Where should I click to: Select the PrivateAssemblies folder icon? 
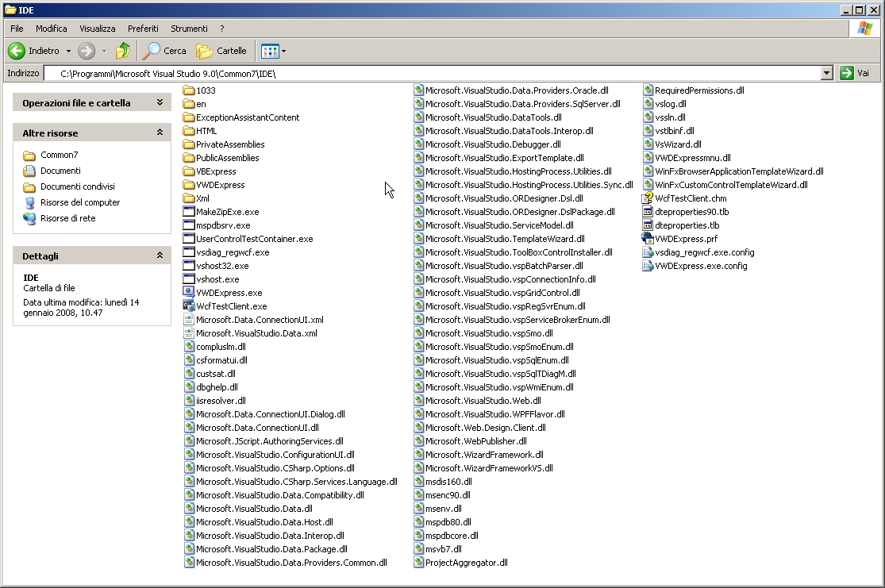pyautogui.click(x=189, y=144)
